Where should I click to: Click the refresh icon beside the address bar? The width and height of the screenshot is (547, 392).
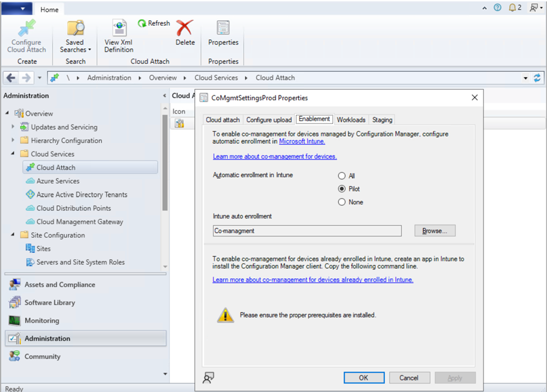pyautogui.click(x=537, y=78)
